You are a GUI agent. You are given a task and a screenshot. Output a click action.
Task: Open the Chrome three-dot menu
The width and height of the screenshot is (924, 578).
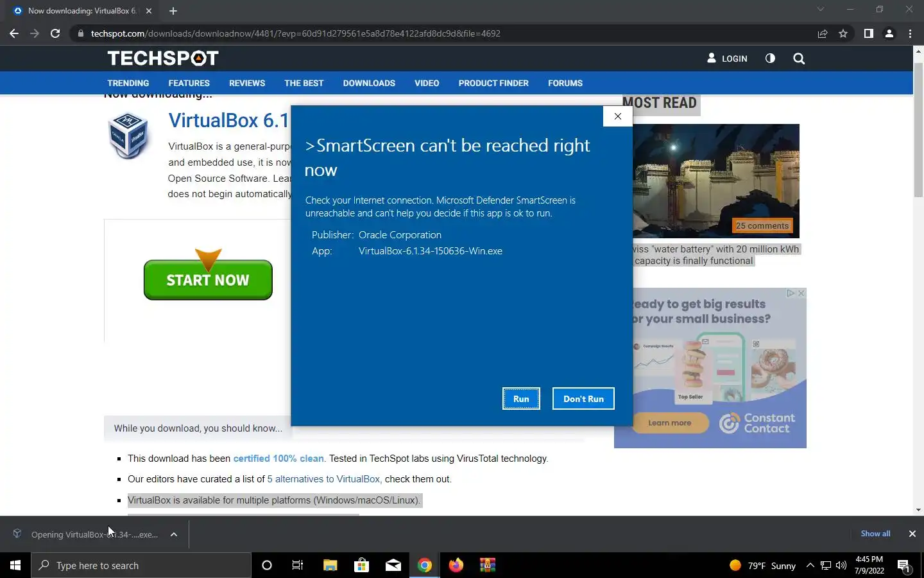(x=910, y=33)
